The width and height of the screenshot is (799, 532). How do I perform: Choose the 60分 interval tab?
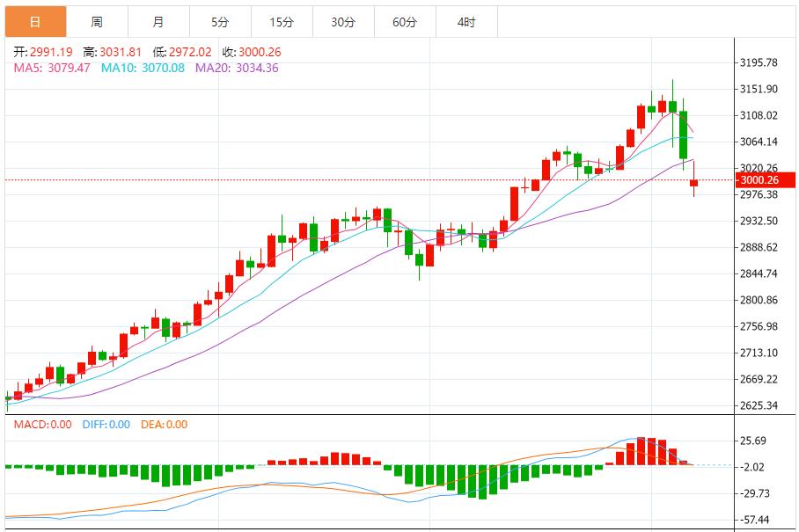tap(405, 22)
